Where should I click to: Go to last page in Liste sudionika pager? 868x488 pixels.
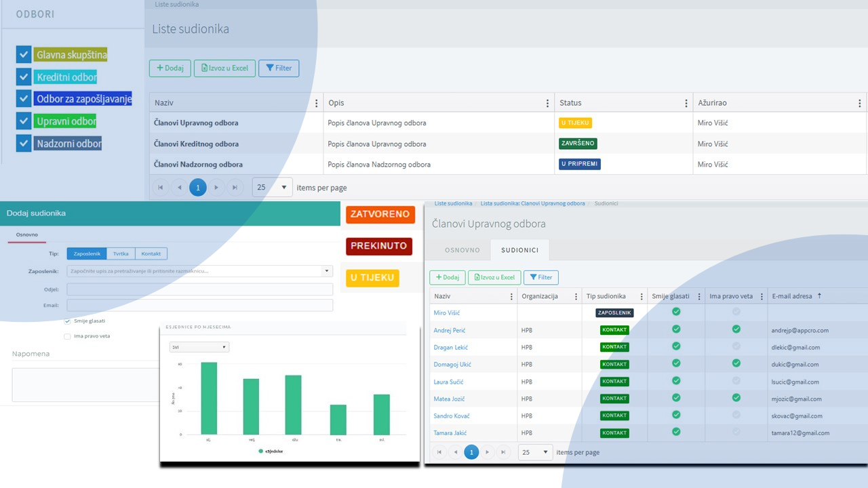point(235,187)
